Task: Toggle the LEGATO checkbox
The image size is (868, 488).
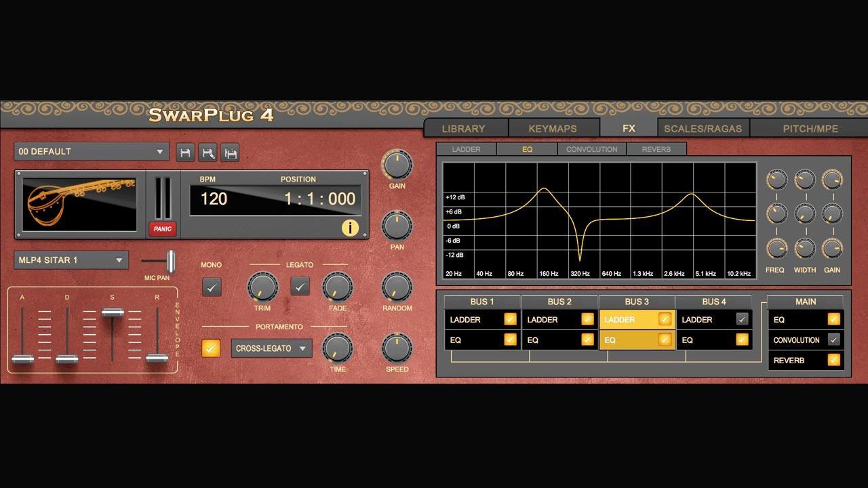Action: pyautogui.click(x=300, y=286)
